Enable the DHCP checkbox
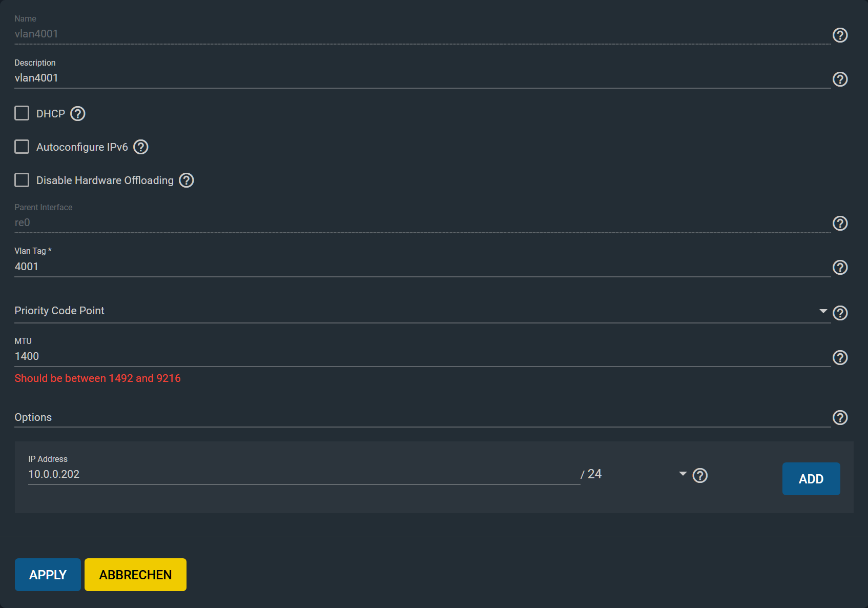Viewport: 868px width, 608px height. coord(22,113)
